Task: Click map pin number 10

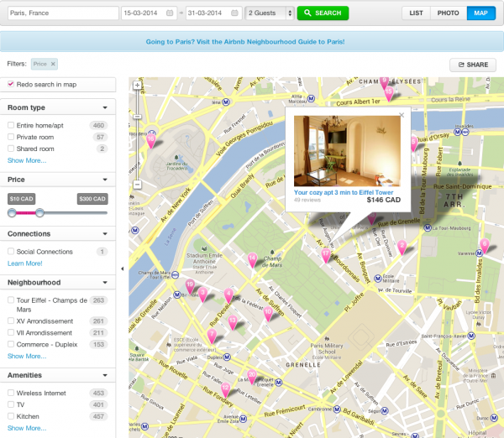Action: click(x=268, y=314)
